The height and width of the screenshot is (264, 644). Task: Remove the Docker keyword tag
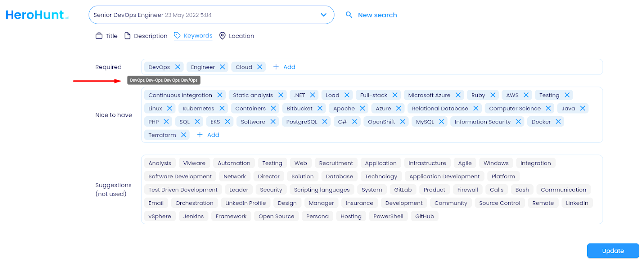tap(558, 122)
